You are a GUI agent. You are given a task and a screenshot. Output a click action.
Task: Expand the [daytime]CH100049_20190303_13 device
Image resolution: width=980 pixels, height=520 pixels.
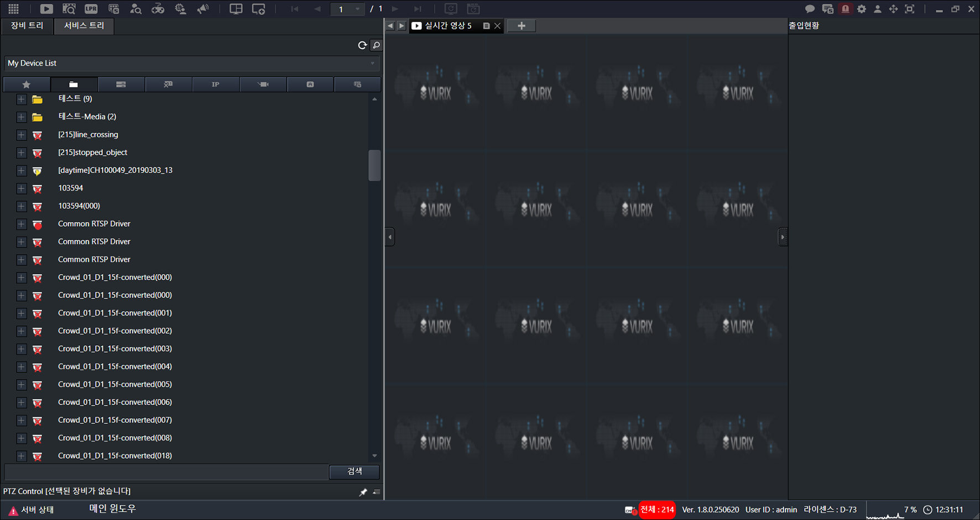pyautogui.click(x=21, y=171)
